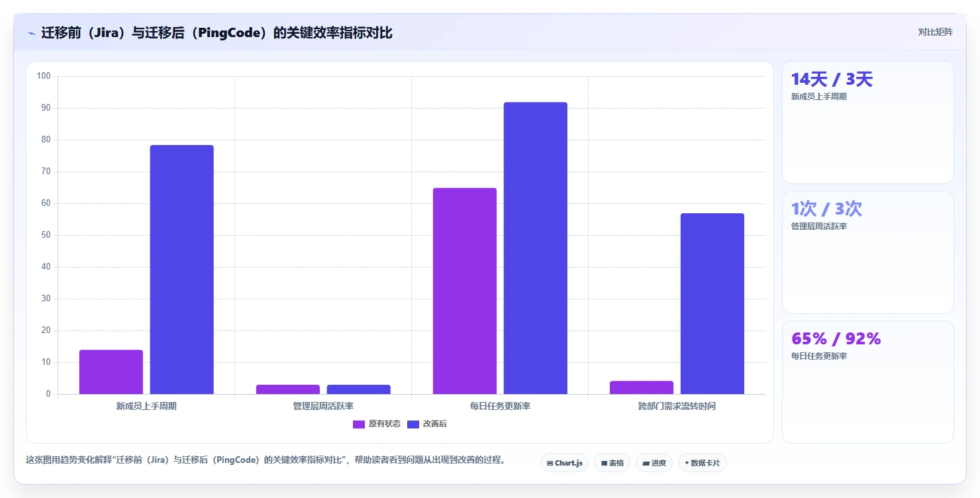Toggle the 改善后 legend entry
This screenshot has width=980, height=498.
pos(427,424)
